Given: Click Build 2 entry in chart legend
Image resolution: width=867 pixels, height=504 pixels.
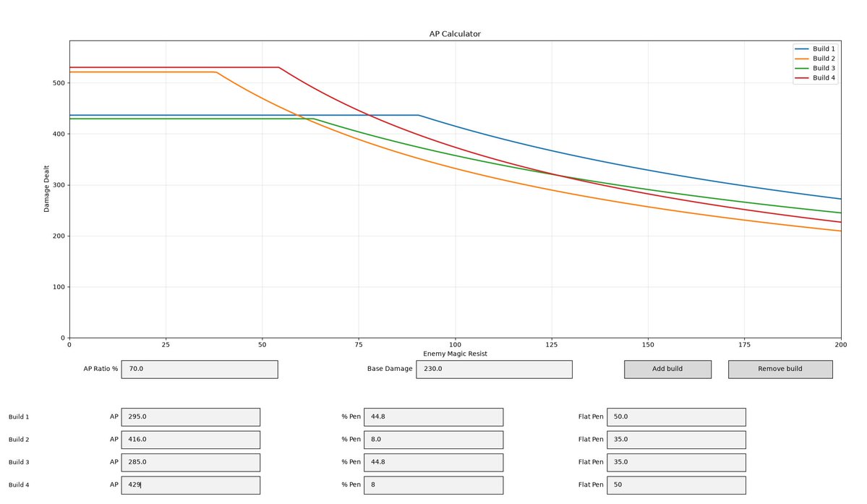Looking at the screenshot, I should point(815,59).
